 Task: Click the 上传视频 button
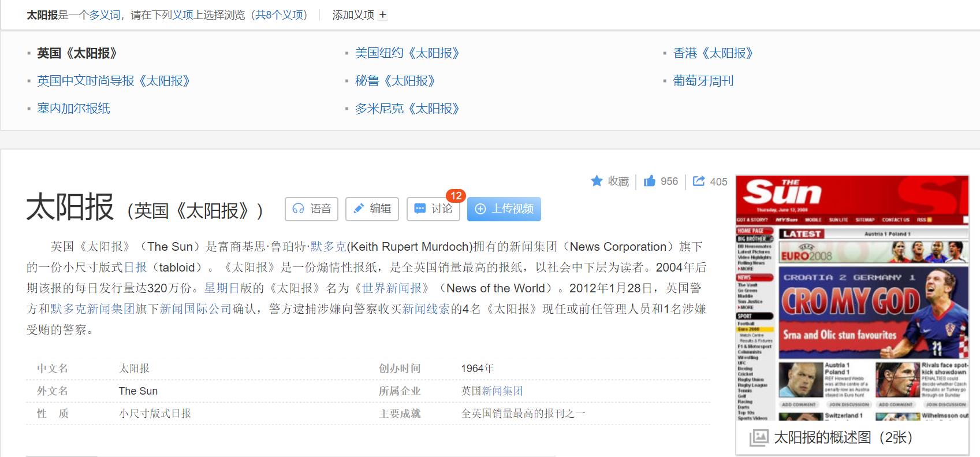(504, 209)
